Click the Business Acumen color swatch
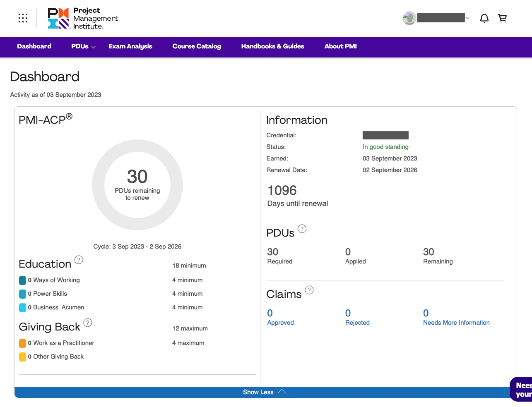This screenshot has width=532, height=407. (23, 308)
